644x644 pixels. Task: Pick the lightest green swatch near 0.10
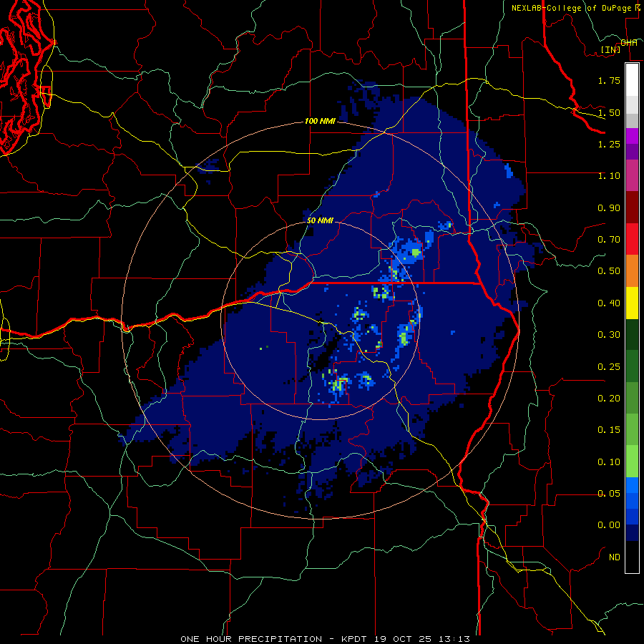(x=632, y=462)
